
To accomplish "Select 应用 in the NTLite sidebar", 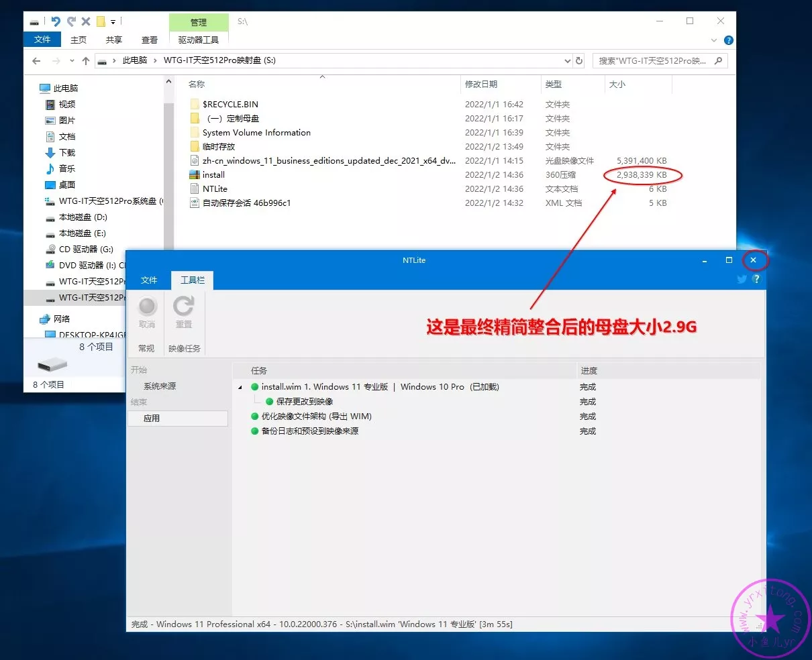I will tap(152, 418).
